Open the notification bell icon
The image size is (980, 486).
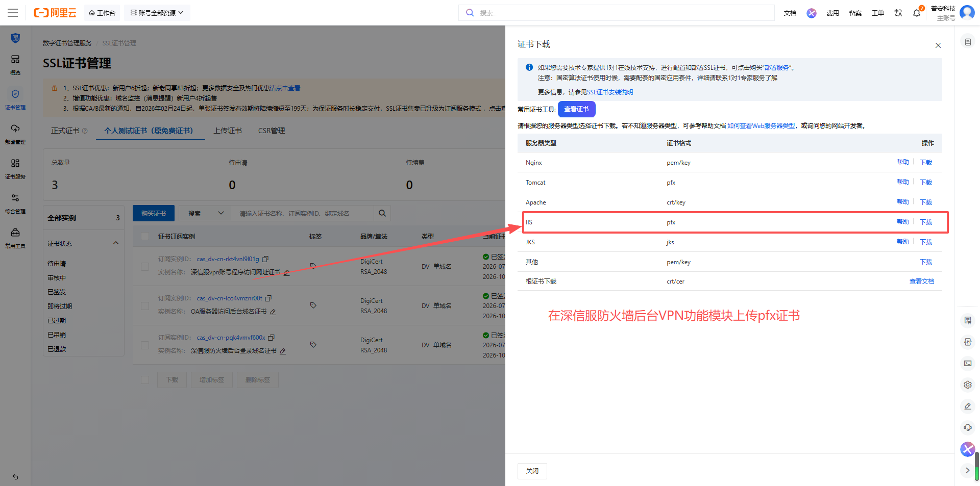(917, 13)
